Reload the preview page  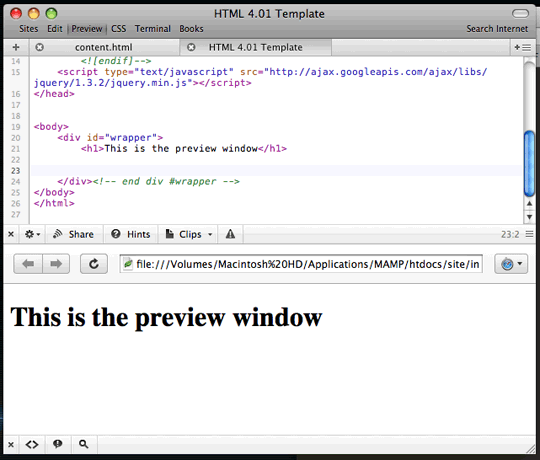tap(94, 264)
